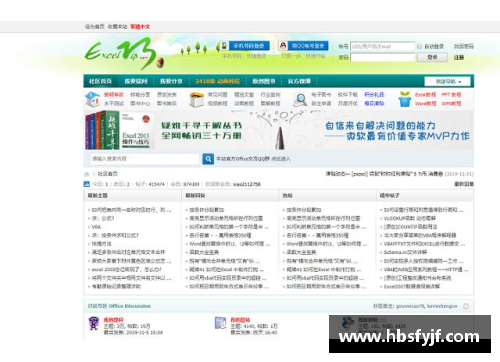Click the QQ penguin login icon
Screen dimensions: 500x362
click(283, 46)
